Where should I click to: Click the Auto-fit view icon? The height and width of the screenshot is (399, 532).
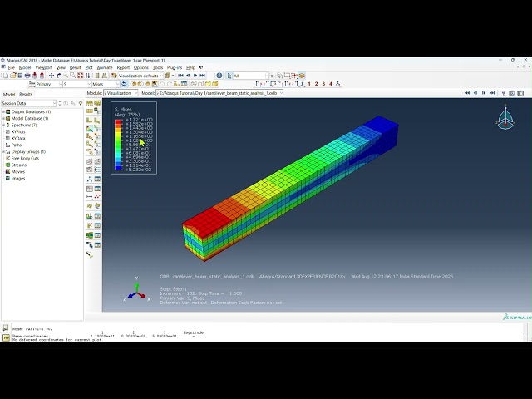[80, 76]
